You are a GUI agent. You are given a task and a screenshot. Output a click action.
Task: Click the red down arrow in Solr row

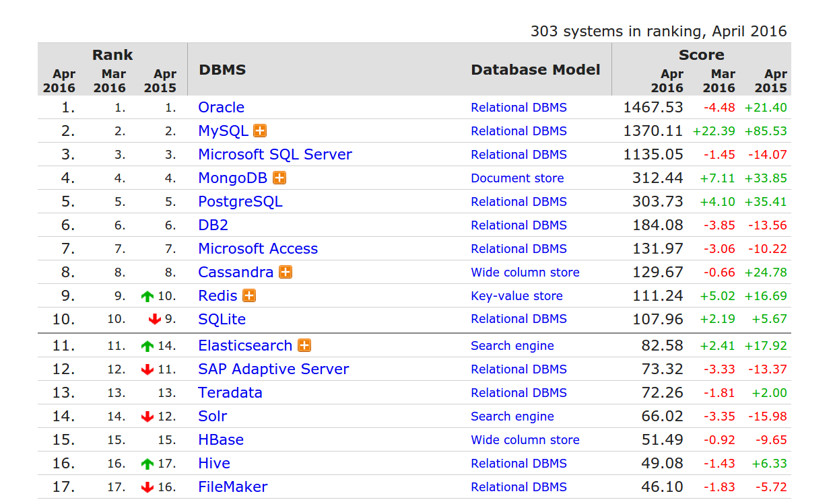(147, 417)
